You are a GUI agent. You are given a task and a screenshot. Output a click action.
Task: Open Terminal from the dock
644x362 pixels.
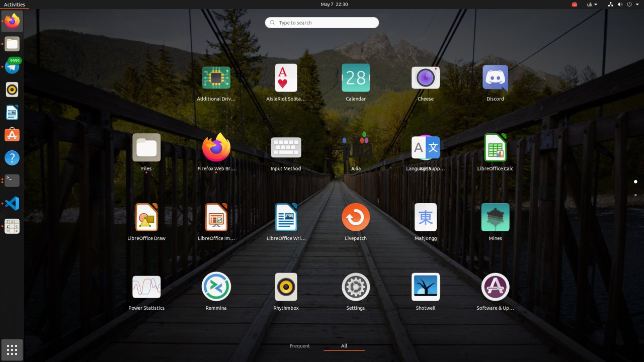click(x=12, y=180)
